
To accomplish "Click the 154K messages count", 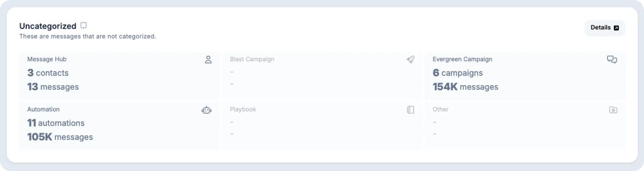I will coord(465,87).
